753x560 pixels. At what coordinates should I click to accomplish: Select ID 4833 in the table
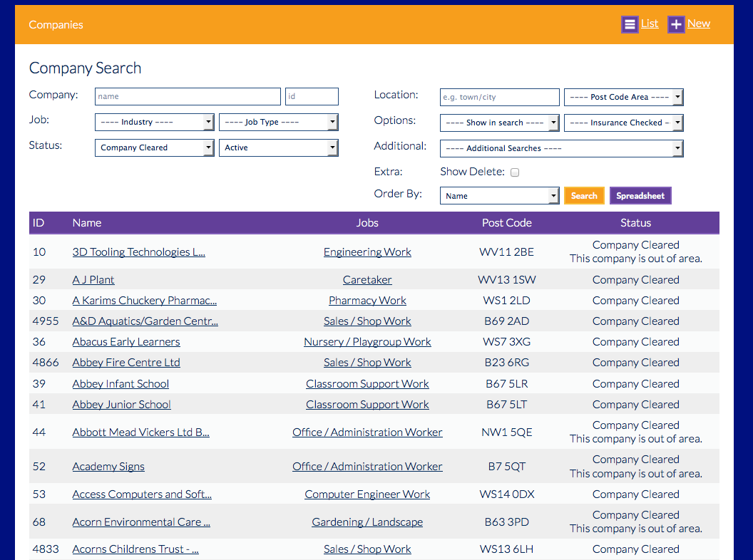pyautogui.click(x=46, y=549)
